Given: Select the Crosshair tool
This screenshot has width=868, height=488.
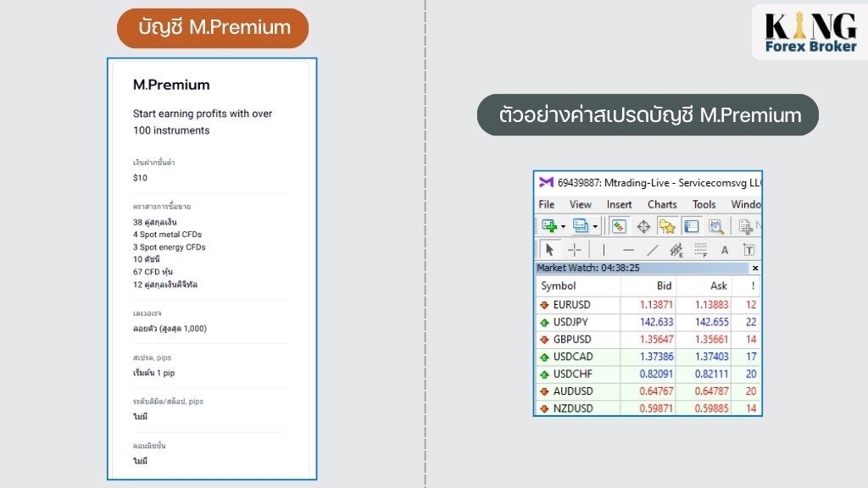Looking at the screenshot, I should click(x=575, y=250).
